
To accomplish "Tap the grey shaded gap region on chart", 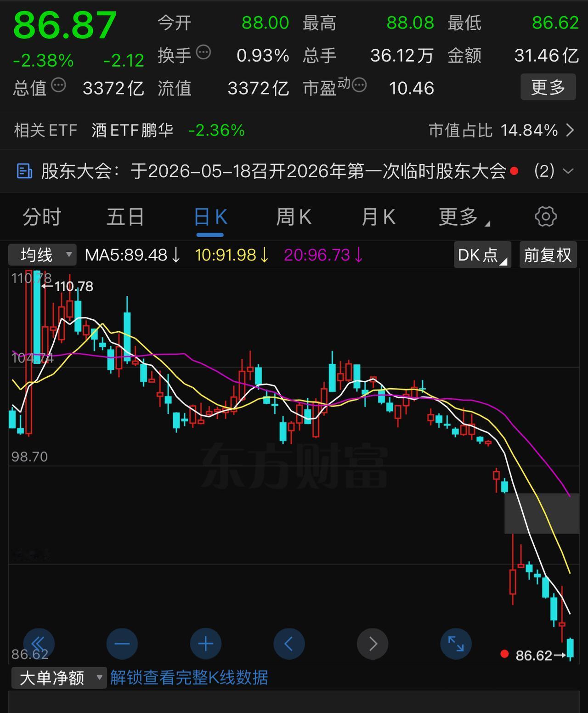I will (542, 513).
